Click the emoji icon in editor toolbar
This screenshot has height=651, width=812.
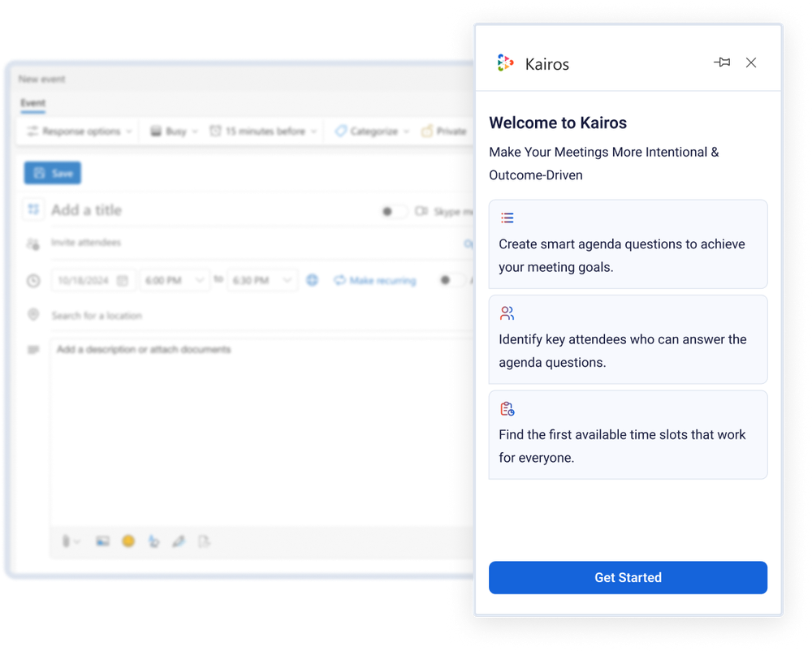point(128,541)
